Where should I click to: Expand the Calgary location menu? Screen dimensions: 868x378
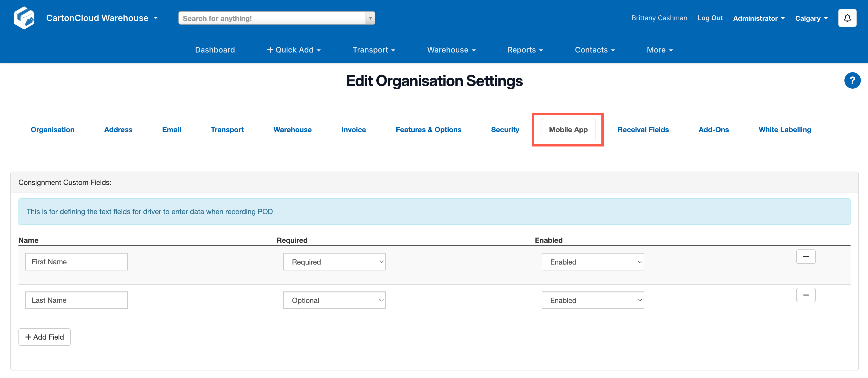pyautogui.click(x=811, y=18)
